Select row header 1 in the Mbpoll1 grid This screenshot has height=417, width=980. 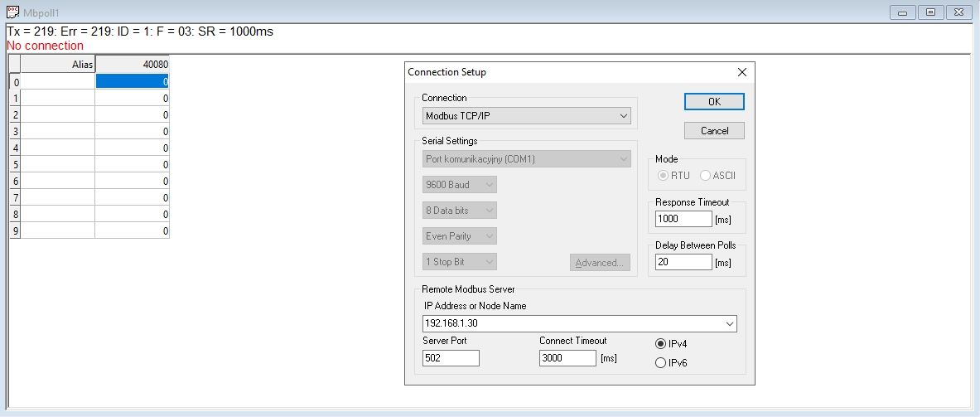click(15, 98)
